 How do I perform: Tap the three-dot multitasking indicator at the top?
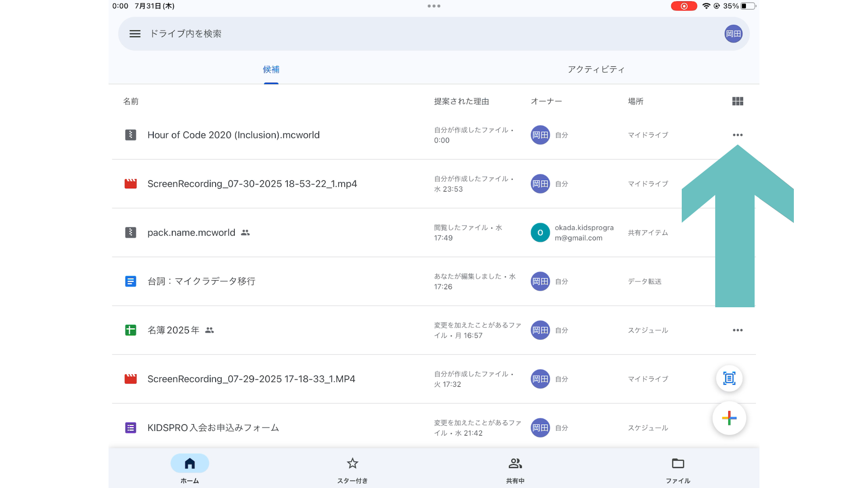[434, 6]
